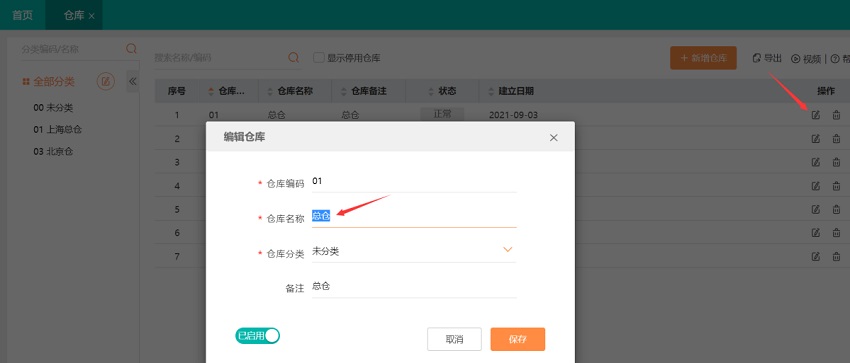Switch to the 首页 tab
The height and width of the screenshot is (363, 850).
click(x=22, y=15)
